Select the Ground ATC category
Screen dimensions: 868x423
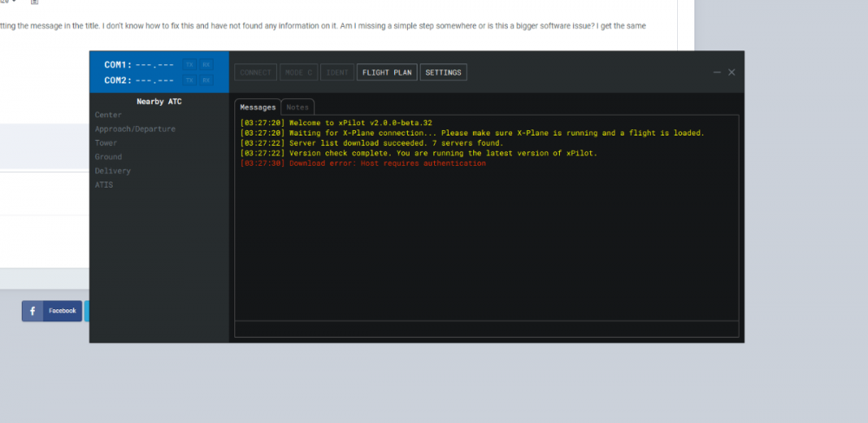[x=108, y=156]
